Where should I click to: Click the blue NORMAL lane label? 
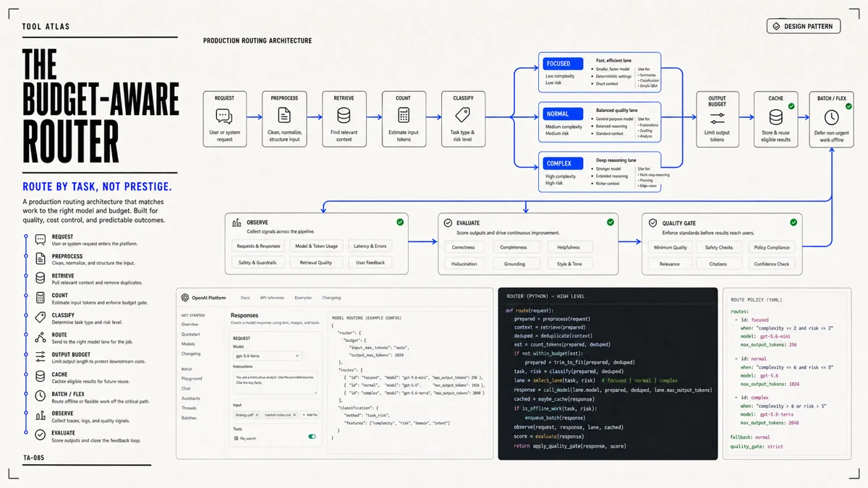pos(563,114)
